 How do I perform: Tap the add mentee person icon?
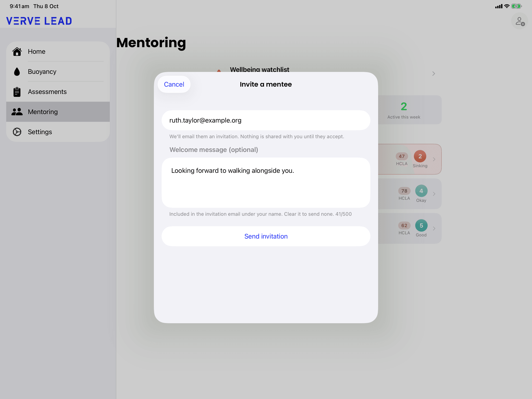(x=520, y=21)
